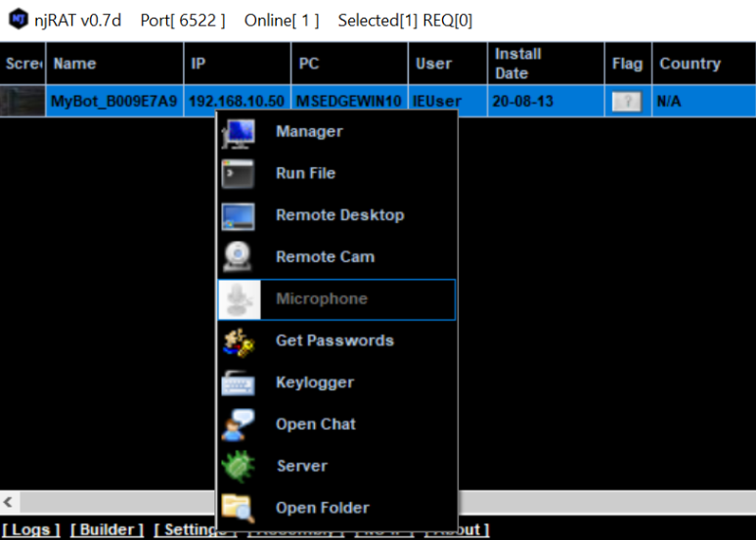The width and height of the screenshot is (756, 540).
Task: Click the njRAT logo icon in title bar
Action: point(19,20)
